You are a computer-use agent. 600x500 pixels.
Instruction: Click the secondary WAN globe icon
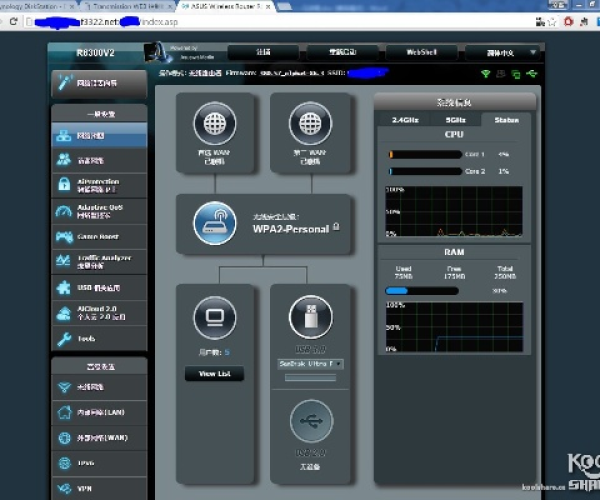310,124
